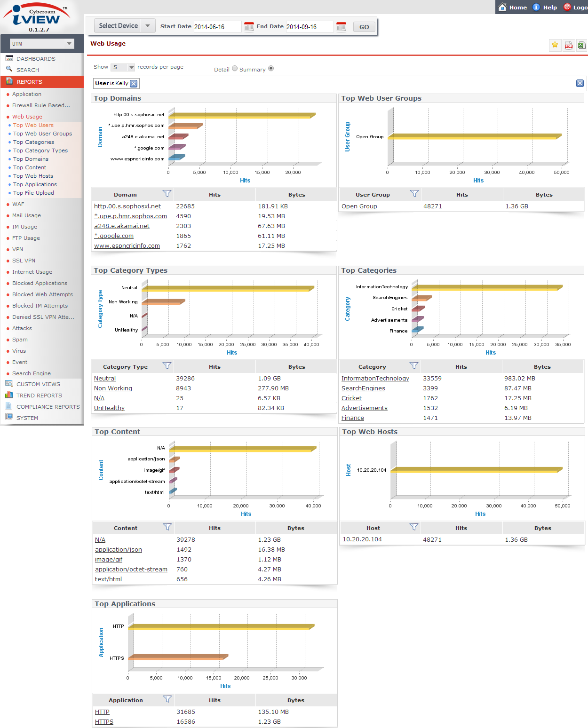Select the Detail radio button
The height and width of the screenshot is (728, 588).
tap(235, 69)
